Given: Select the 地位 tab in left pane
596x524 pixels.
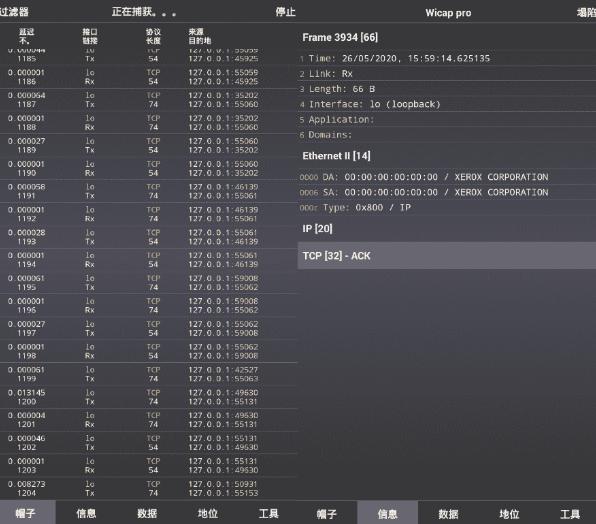Looking at the screenshot, I should (x=208, y=513).
